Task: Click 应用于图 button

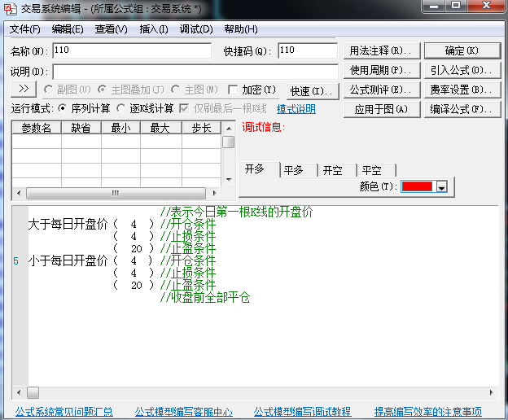Action: [x=382, y=109]
